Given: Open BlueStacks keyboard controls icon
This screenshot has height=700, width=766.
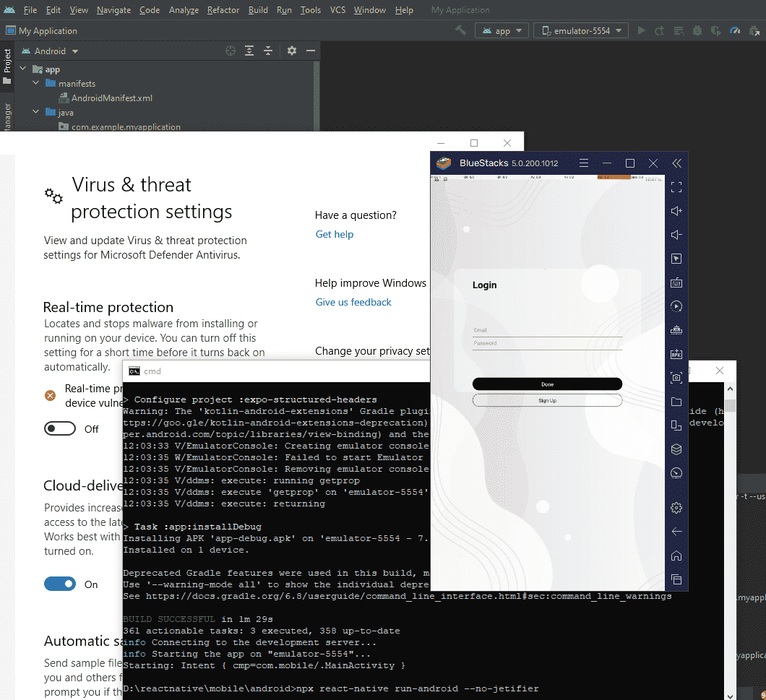Looking at the screenshot, I should (676, 282).
